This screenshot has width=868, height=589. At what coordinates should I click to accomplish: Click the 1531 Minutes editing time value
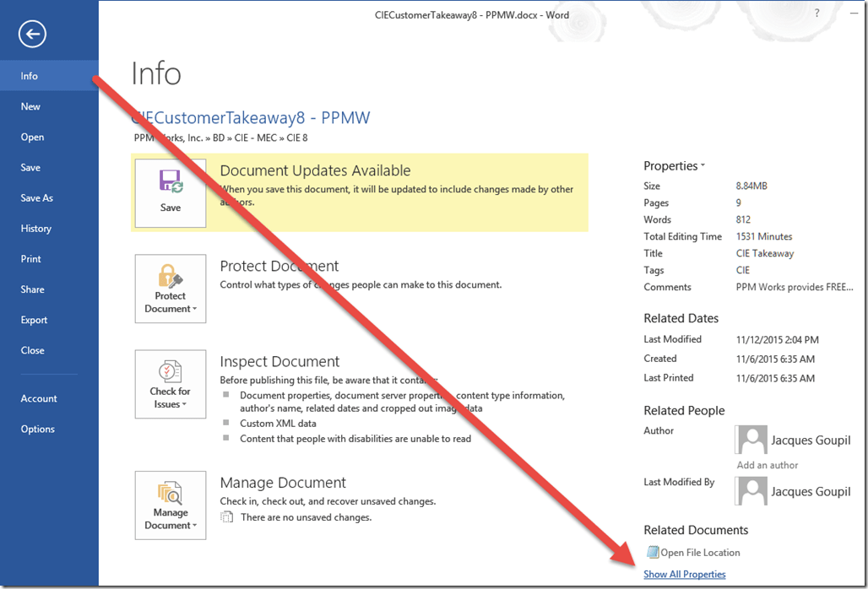click(x=764, y=237)
